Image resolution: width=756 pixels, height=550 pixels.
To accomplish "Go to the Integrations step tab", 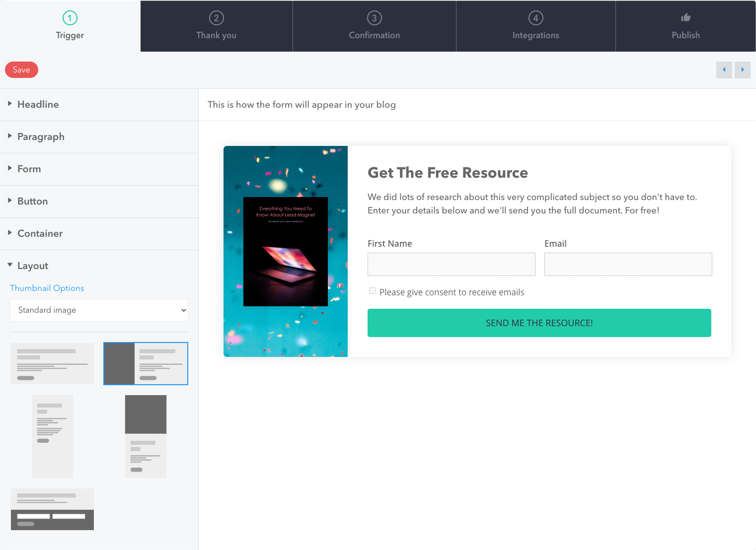I will (535, 26).
